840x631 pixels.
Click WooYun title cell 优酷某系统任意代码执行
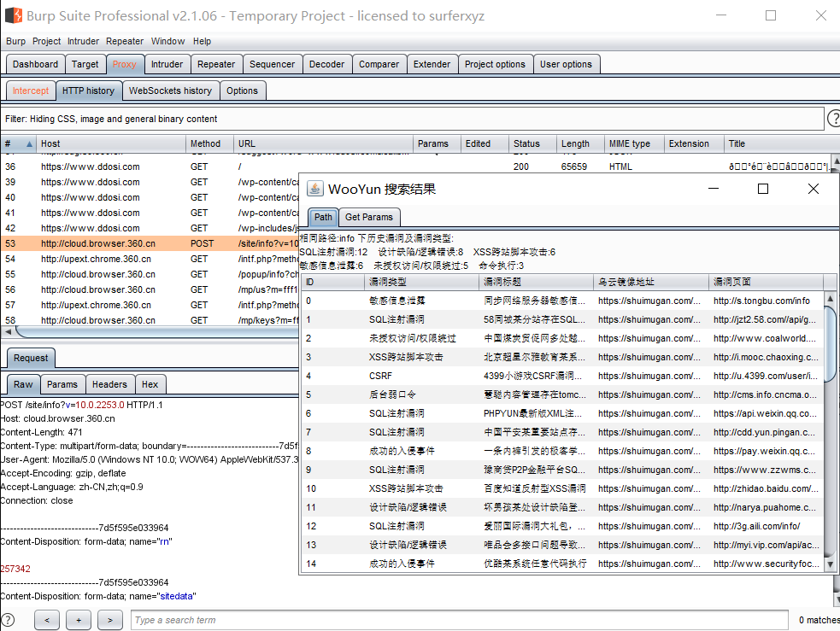pos(535,564)
